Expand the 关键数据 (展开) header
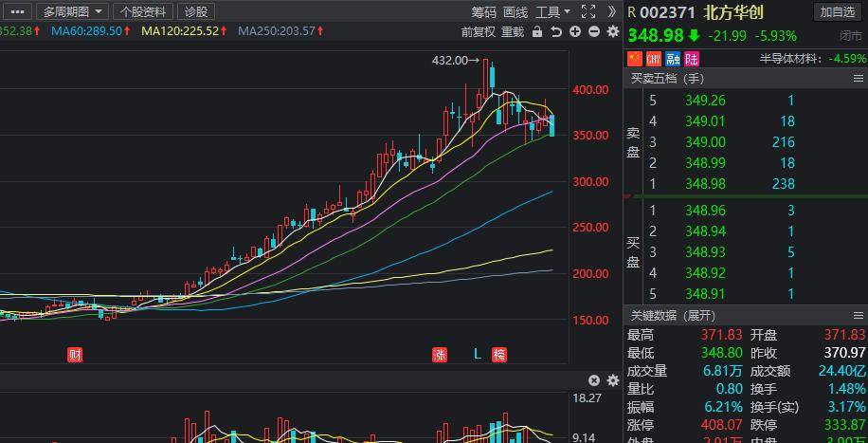Viewport: 868px width, 443px height. (x=673, y=316)
